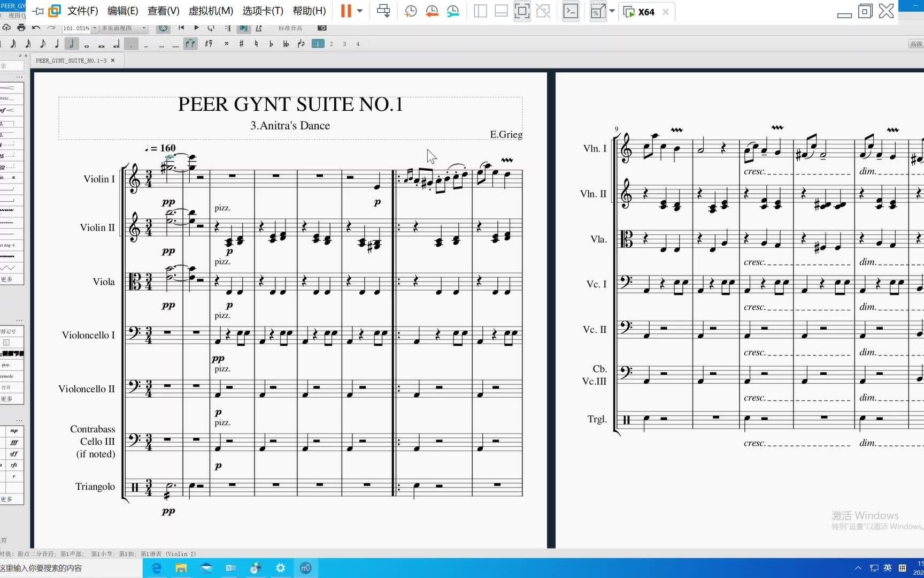Image resolution: width=924 pixels, height=578 pixels.
Task: Expand the pause button power options arrow
Action: pos(360,11)
